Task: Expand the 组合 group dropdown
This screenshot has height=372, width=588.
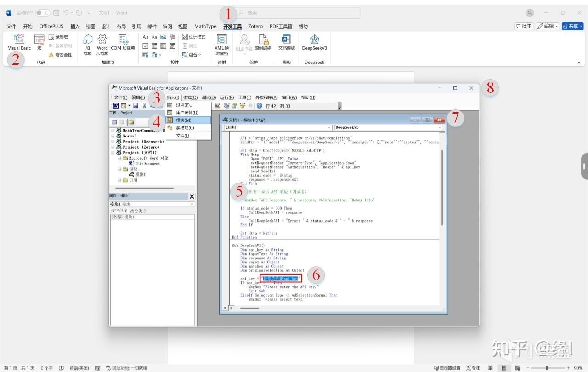Action: point(192,55)
